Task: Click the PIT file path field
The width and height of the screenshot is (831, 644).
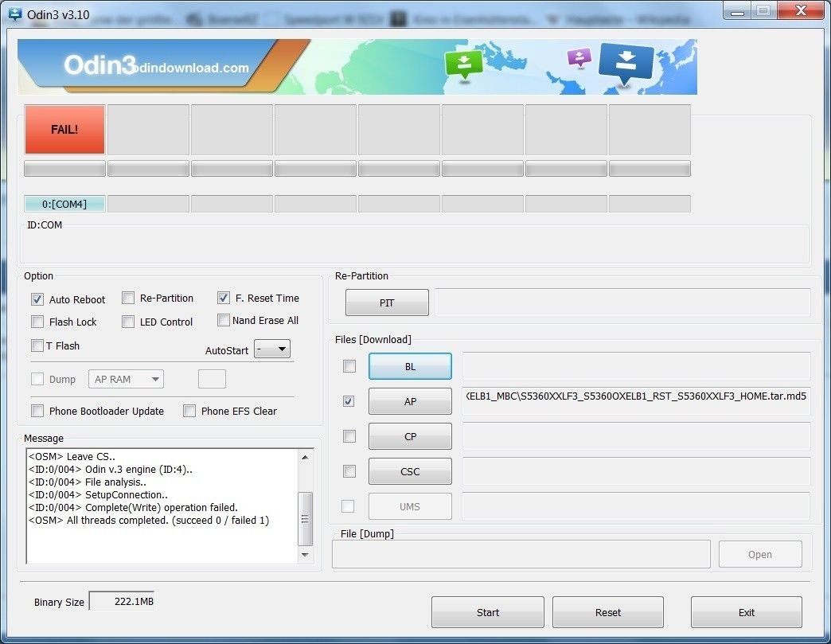Action: [622, 302]
